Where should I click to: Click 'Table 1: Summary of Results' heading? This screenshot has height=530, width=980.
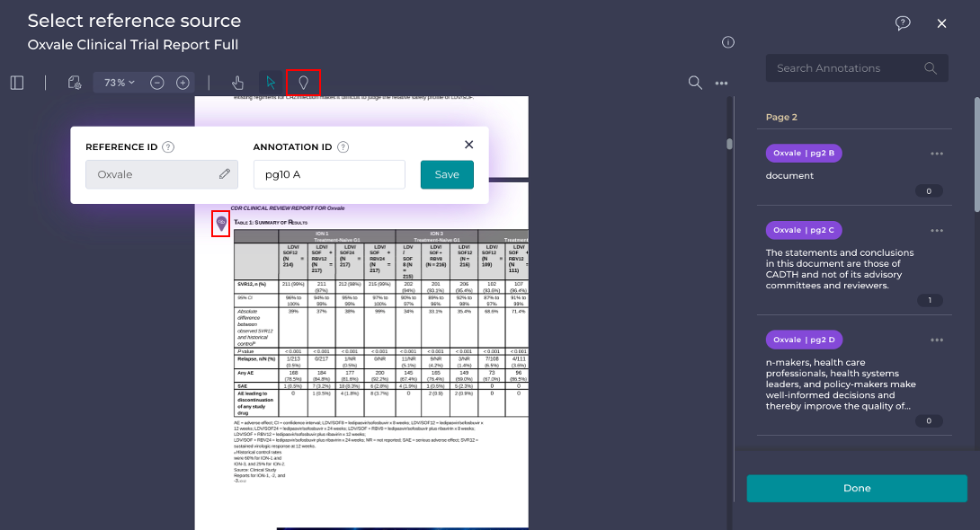270,222
